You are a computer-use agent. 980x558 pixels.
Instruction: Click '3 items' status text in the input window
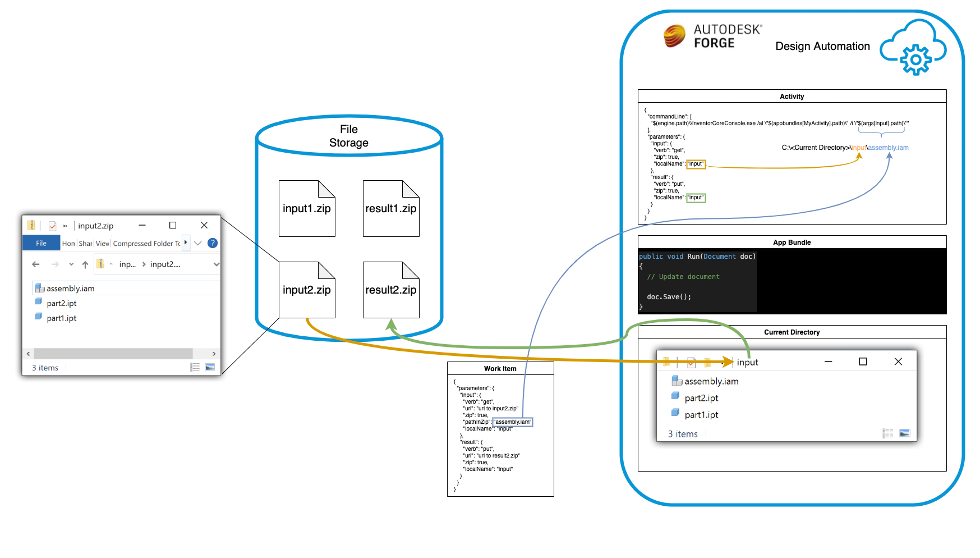pyautogui.click(x=683, y=434)
